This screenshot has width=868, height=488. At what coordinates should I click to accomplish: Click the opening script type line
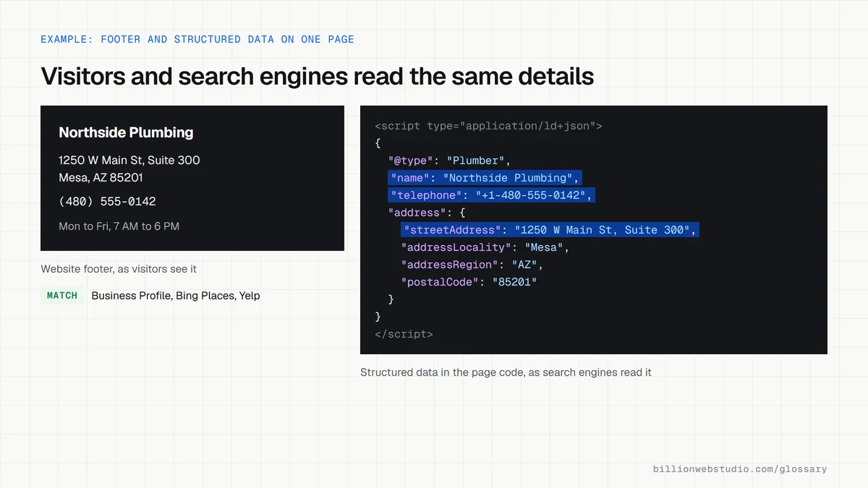[x=488, y=126]
